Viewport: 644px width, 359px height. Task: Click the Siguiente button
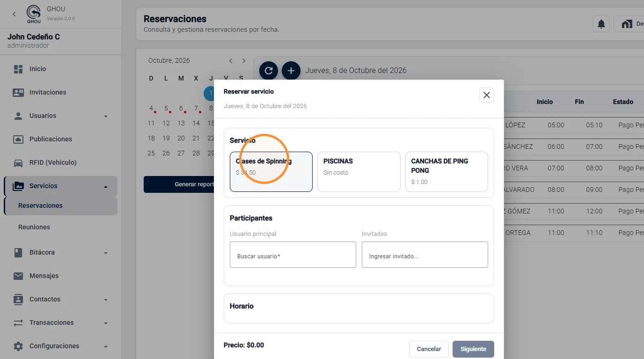[473, 349]
